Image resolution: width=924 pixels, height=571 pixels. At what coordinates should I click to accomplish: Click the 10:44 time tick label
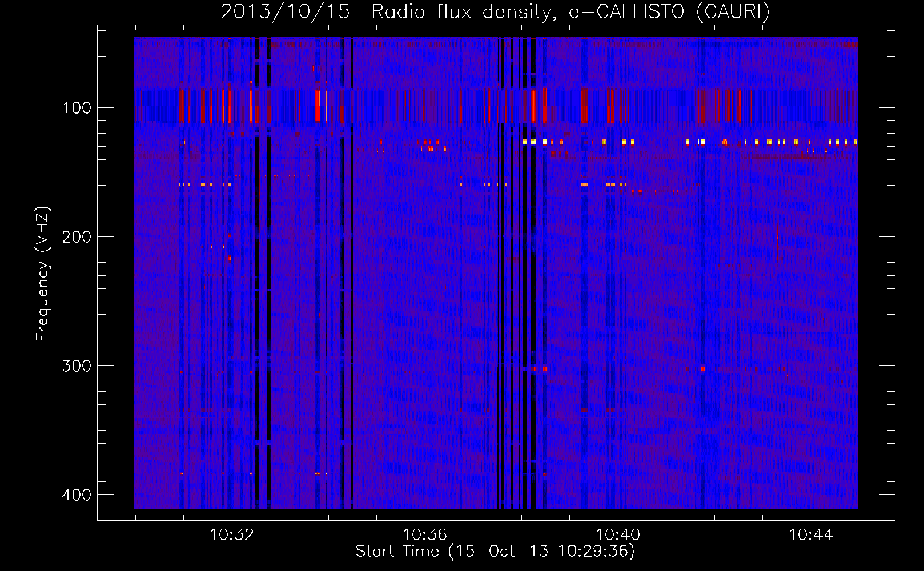[x=811, y=535]
